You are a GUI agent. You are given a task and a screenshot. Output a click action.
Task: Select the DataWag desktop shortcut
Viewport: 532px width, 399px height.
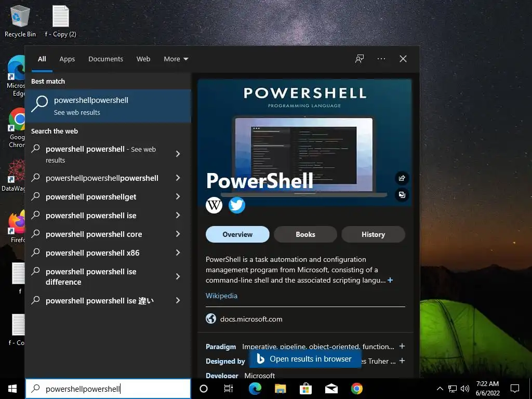point(14,176)
